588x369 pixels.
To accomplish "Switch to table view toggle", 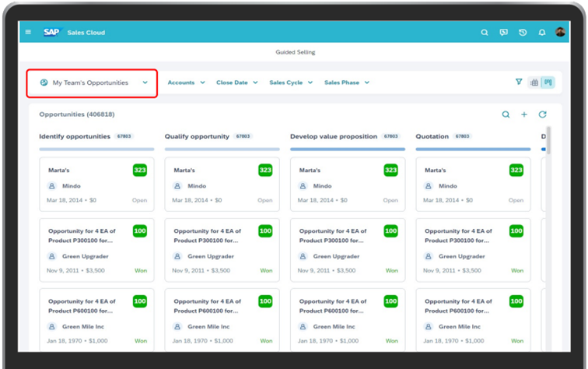I will (534, 83).
